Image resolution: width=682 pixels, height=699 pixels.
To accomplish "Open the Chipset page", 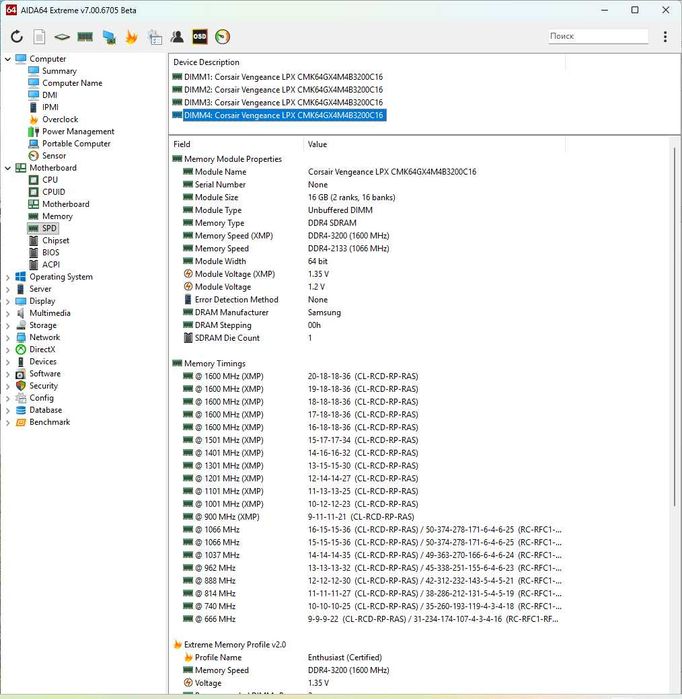I will [x=56, y=240].
